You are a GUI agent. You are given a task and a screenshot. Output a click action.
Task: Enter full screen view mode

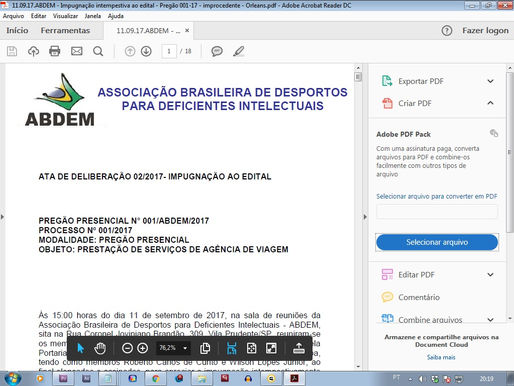click(x=271, y=348)
